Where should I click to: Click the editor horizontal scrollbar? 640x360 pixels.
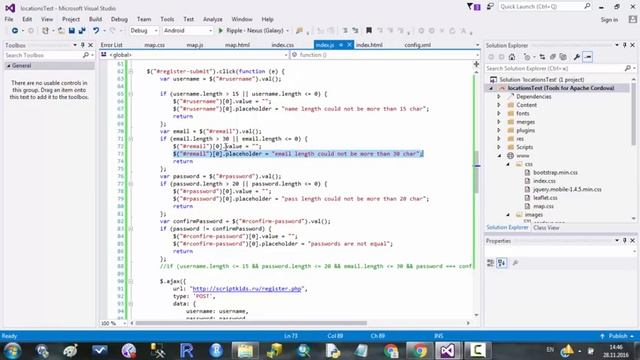pos(251,323)
